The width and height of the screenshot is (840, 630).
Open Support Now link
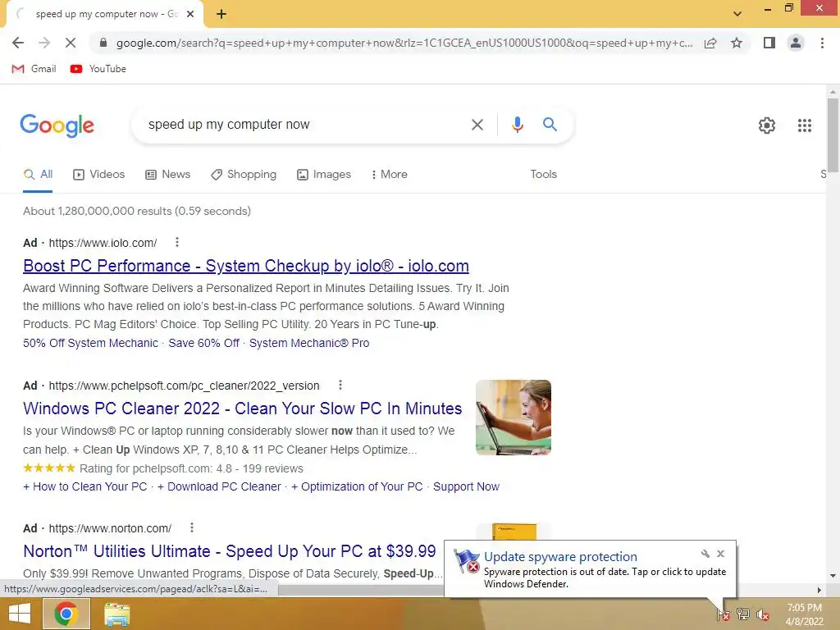tap(466, 486)
